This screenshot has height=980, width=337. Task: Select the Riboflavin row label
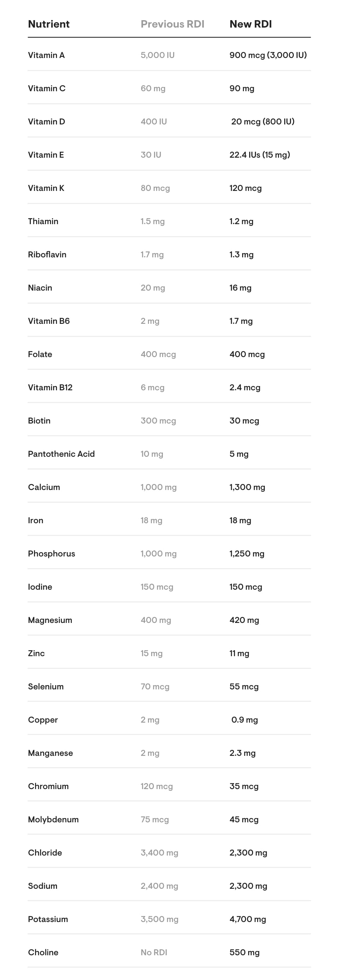pyautogui.click(x=47, y=255)
